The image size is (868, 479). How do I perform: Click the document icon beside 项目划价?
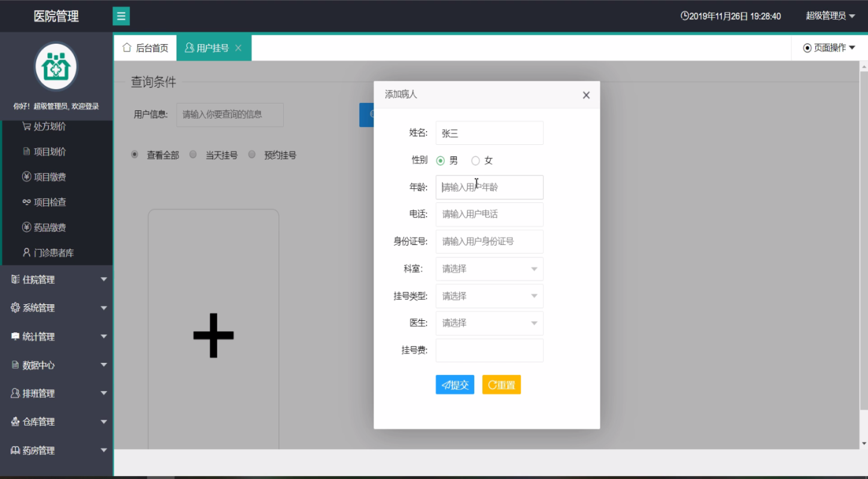coord(26,151)
